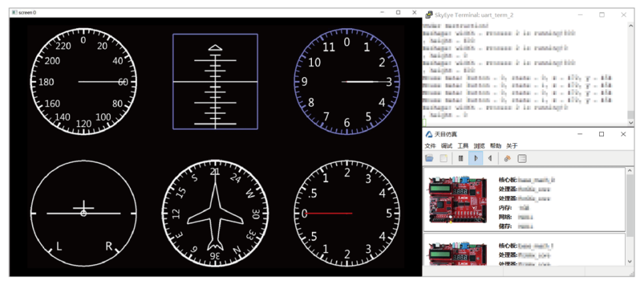Run the simulation with the play icon
This screenshot has width=644, height=285.
[476, 159]
